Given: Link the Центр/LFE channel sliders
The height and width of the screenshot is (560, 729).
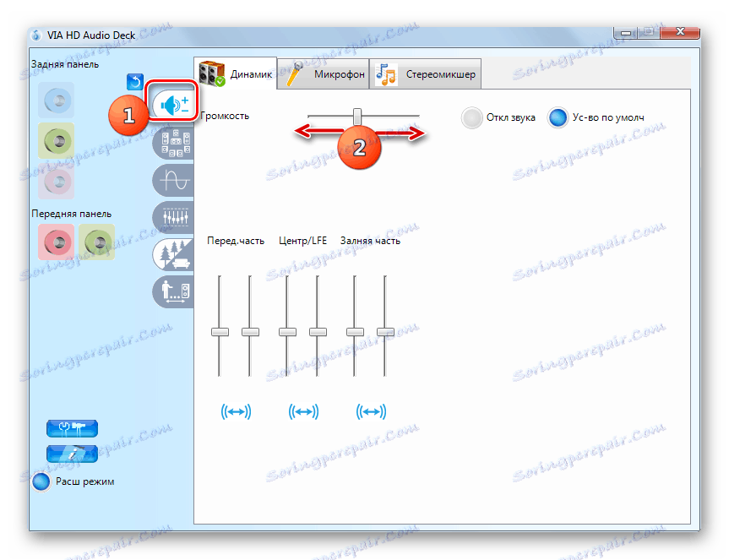Looking at the screenshot, I should pos(303,411).
